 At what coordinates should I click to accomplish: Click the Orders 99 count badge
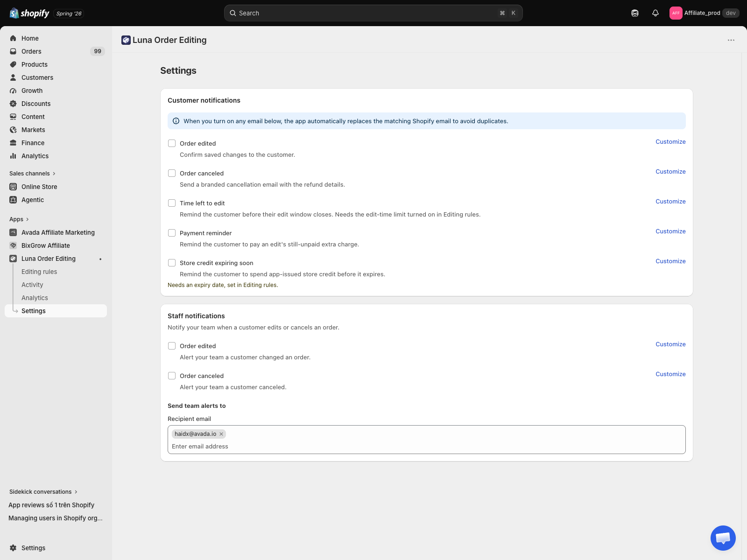[98, 51]
